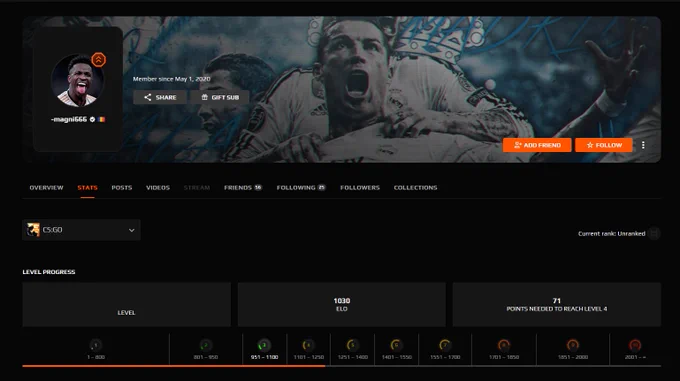
Task: Switch to the STREAM tab
Action: (x=196, y=188)
